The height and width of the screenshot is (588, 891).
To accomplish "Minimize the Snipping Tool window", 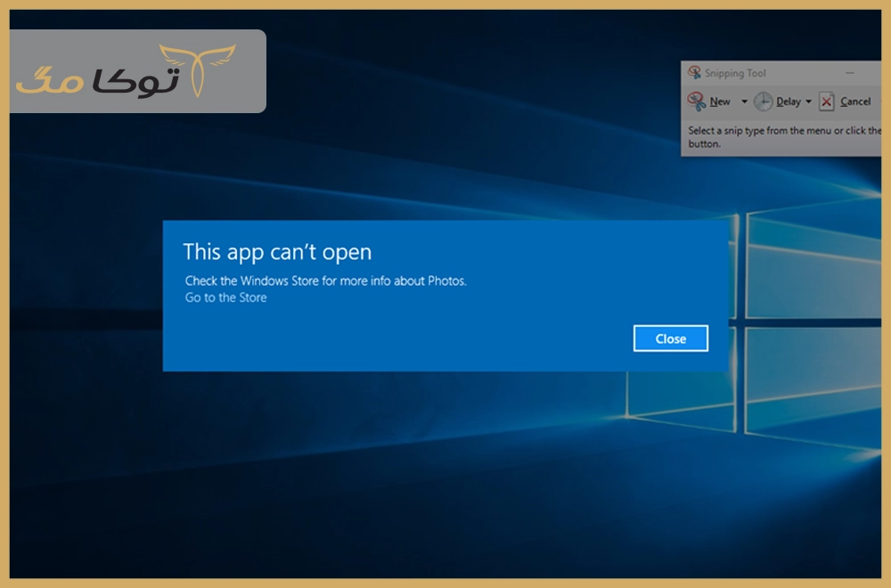I will [849, 73].
